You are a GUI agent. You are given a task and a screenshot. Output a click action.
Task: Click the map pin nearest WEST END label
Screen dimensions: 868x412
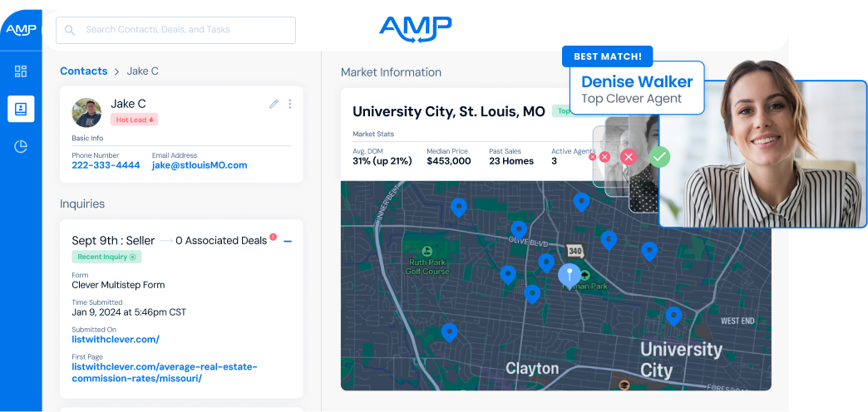coord(673,316)
